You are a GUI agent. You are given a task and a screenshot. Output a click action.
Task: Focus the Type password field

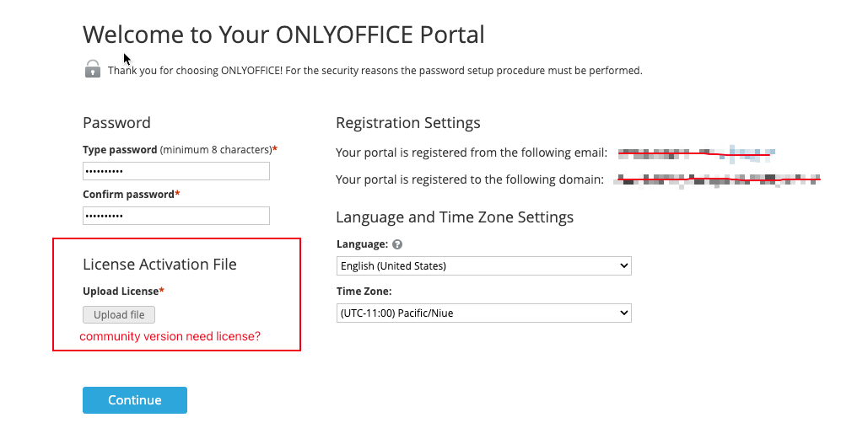point(176,171)
